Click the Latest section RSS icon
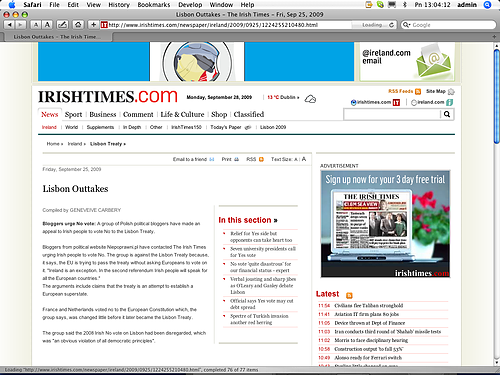500x375 pixels. [x=349, y=295]
